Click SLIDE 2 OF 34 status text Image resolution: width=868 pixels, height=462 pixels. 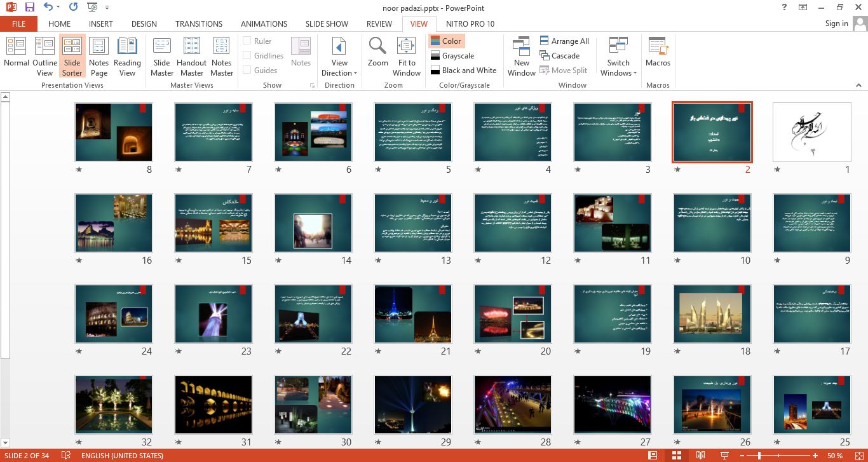coord(27,456)
